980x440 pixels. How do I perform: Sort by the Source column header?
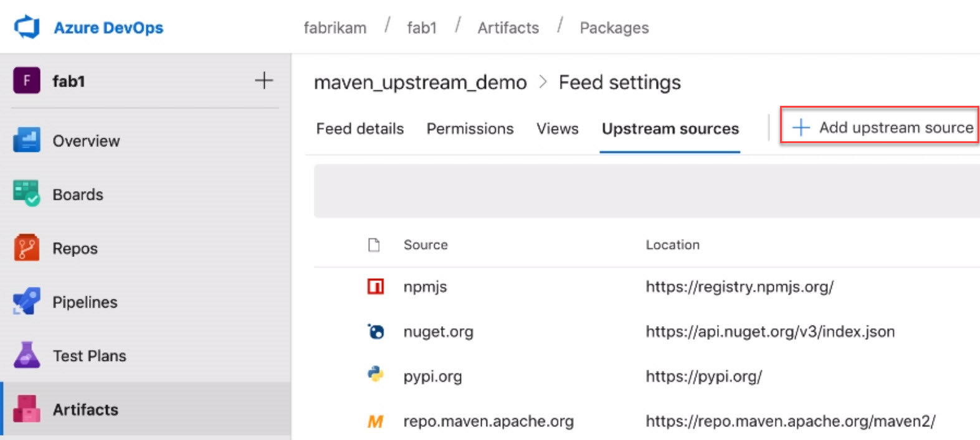426,245
